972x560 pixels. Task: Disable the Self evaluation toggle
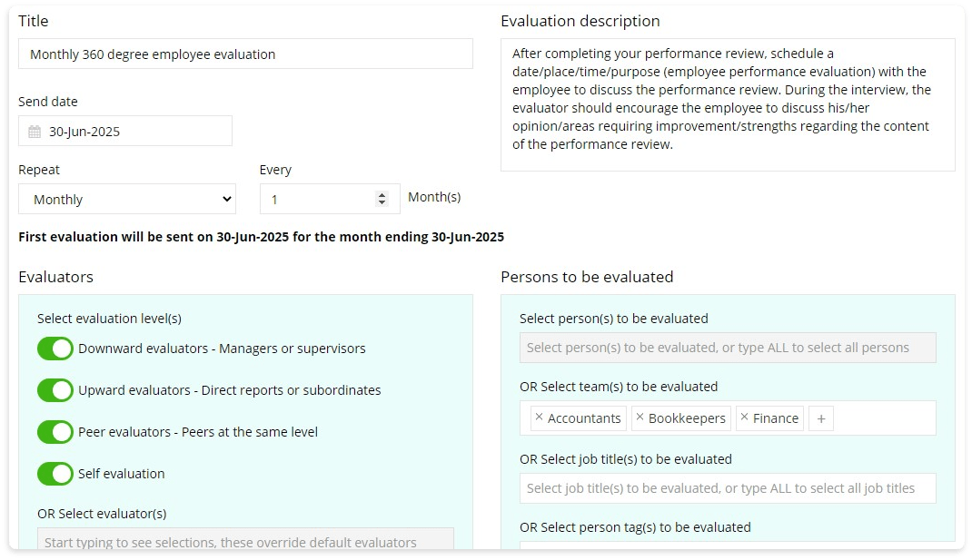tap(55, 474)
